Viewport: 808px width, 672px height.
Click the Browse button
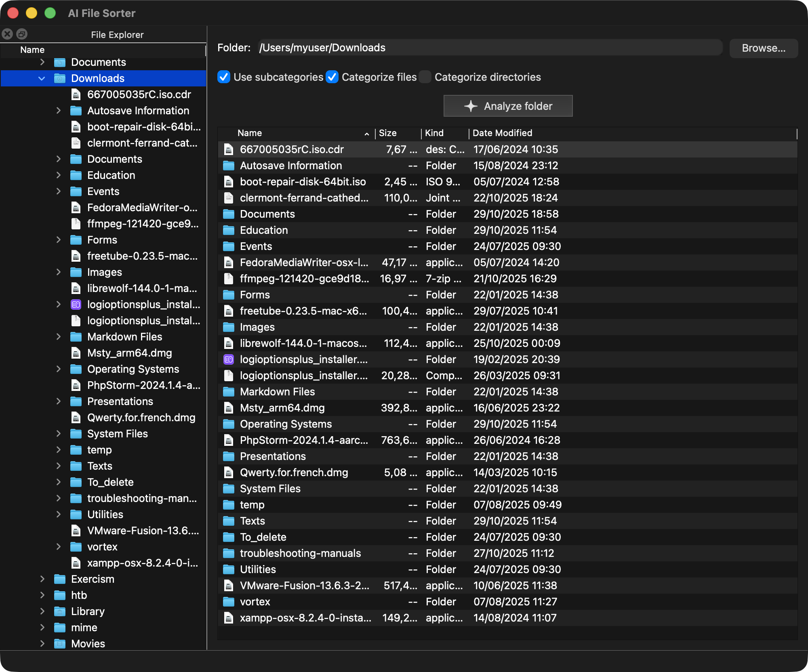tap(763, 48)
